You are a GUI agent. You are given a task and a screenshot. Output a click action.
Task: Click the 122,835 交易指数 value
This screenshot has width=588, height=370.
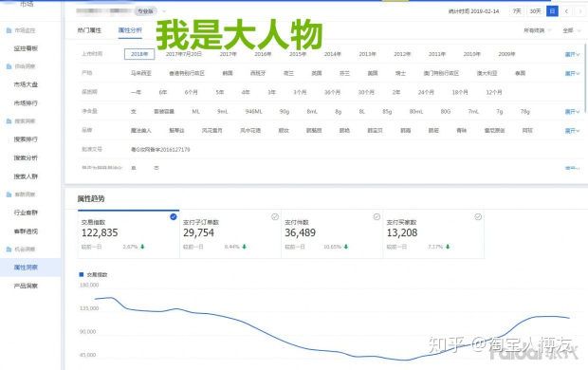100,232
